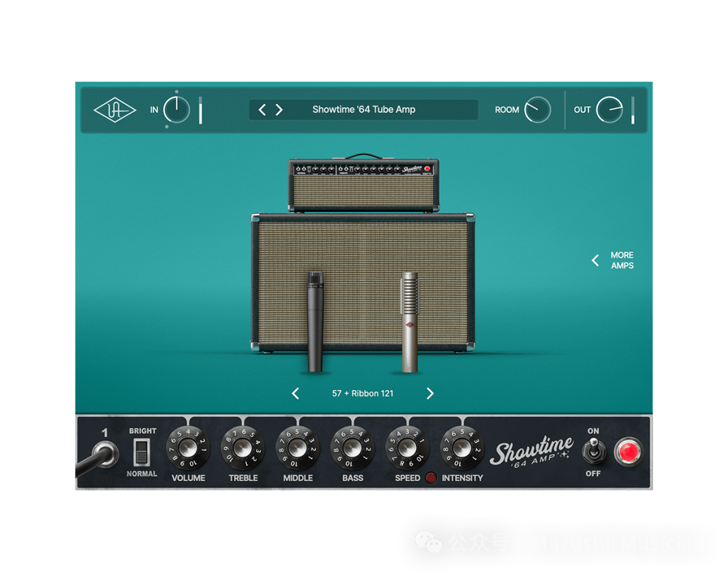Select the 57 dynamic microphone
The width and height of the screenshot is (728, 572).
315,322
